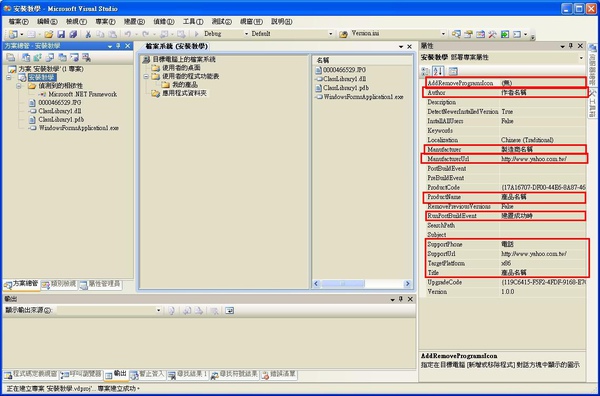Open the 工具 (Tools) menu
The image size is (600, 396).
(x=193, y=21)
